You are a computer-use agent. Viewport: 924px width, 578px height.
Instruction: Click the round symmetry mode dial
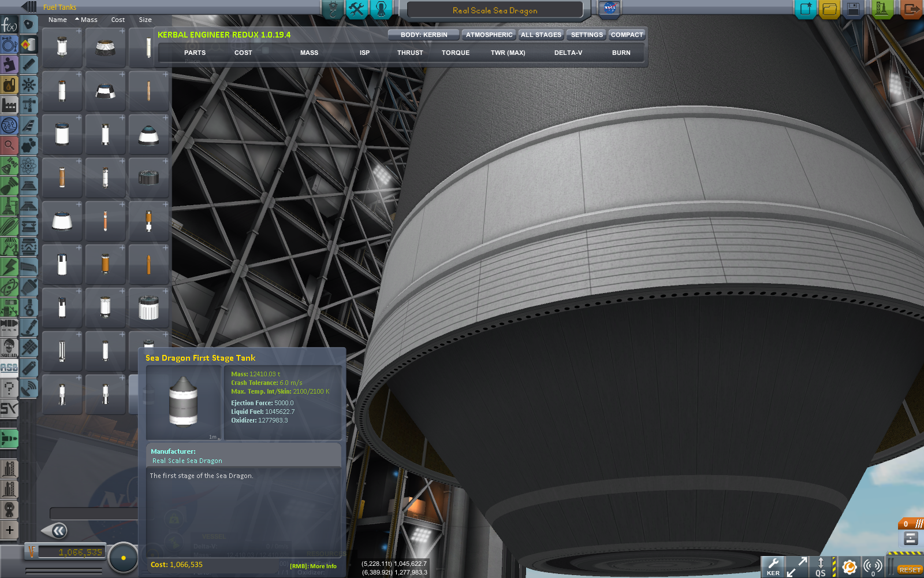tap(123, 558)
